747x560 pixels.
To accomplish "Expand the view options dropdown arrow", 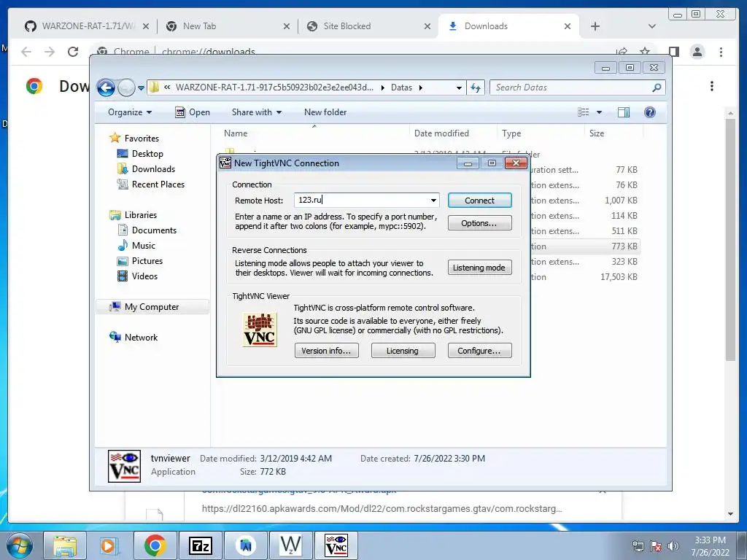I will [x=600, y=112].
